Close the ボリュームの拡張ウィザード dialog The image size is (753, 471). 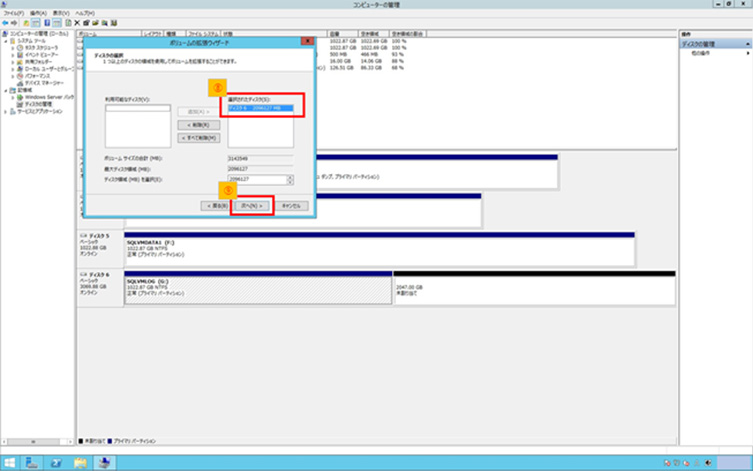(307, 42)
